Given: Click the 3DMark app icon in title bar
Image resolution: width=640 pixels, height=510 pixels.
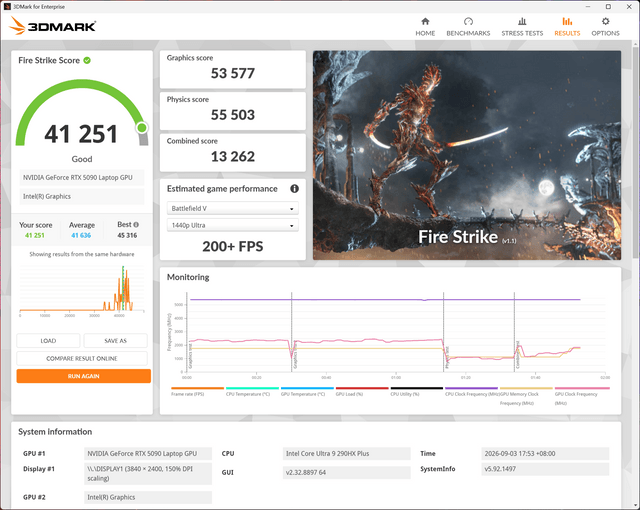Looking at the screenshot, I should [7, 7].
